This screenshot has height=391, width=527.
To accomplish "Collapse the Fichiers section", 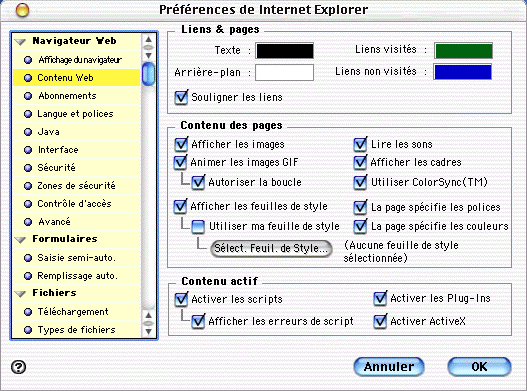I will (21, 294).
